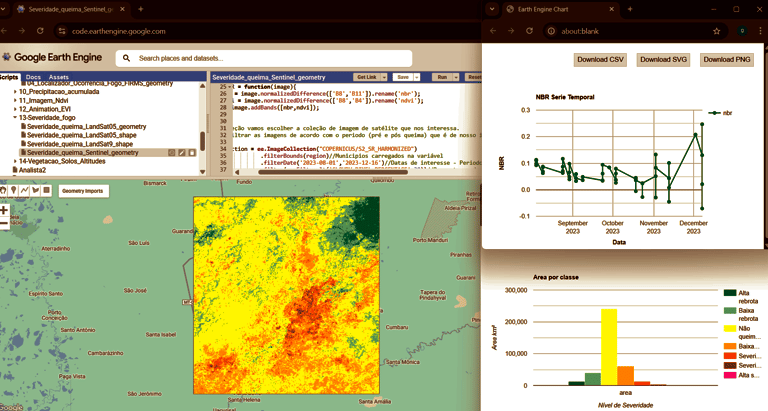Download the chart as SVG
Screen dimensions: 768x411
[664, 60]
